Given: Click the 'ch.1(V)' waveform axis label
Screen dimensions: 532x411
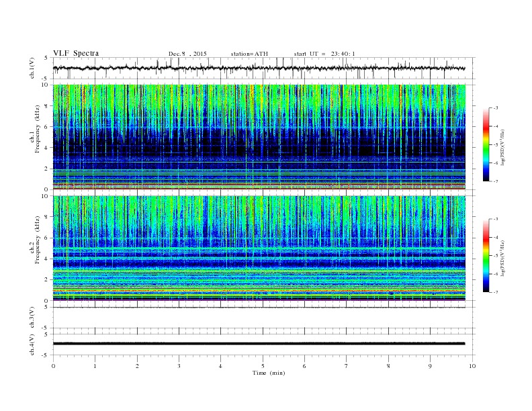Looking at the screenshot, I should [x=32, y=68].
